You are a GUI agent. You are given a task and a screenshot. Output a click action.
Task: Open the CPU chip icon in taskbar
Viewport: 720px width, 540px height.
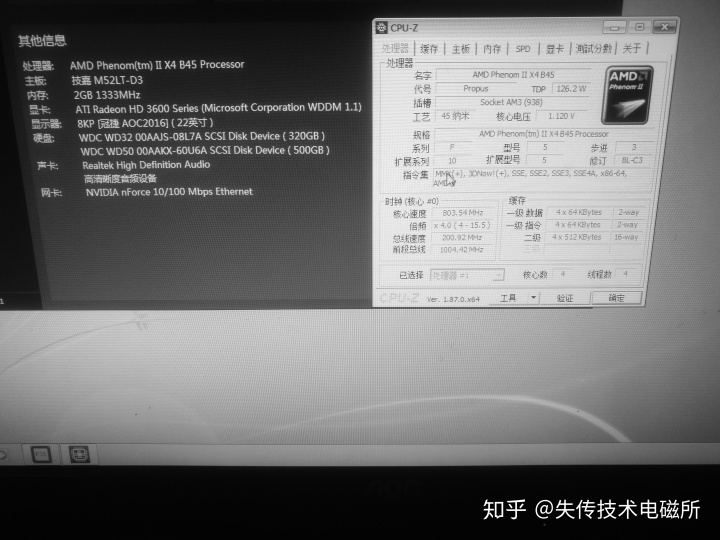(x=79, y=455)
